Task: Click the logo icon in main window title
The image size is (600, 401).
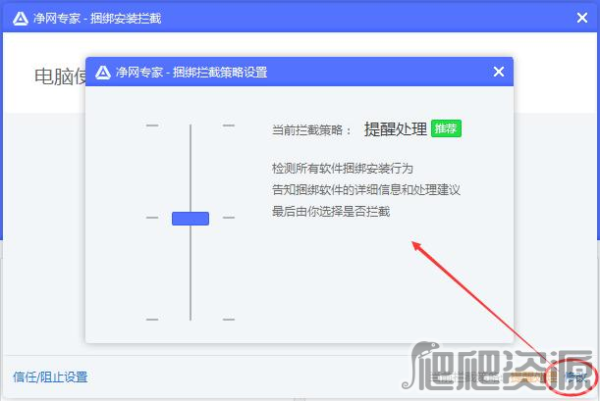Action: [20, 18]
